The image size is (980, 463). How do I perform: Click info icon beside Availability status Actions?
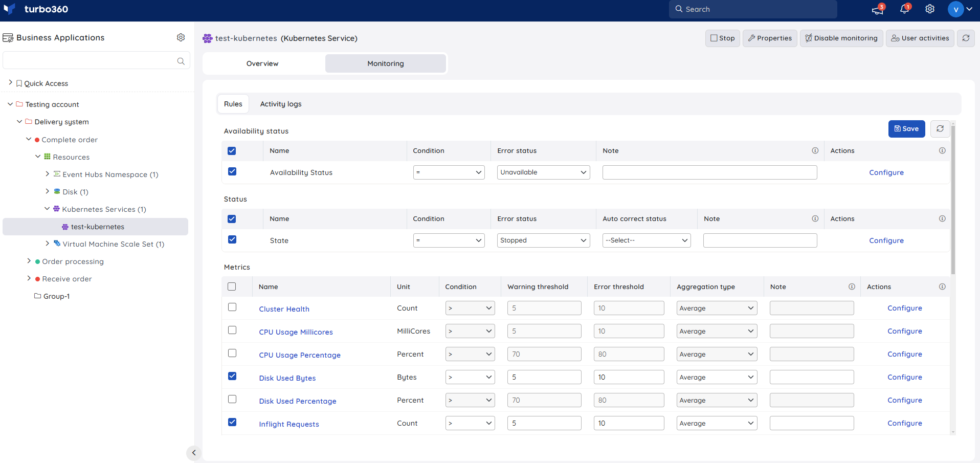point(942,150)
